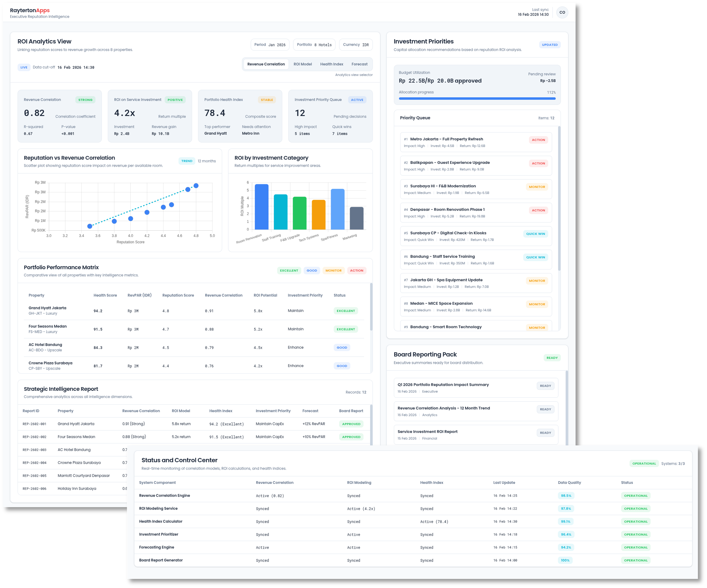Click the Allocation progress bar
Screen dimensions: 707x588
pyautogui.click(x=477, y=98)
